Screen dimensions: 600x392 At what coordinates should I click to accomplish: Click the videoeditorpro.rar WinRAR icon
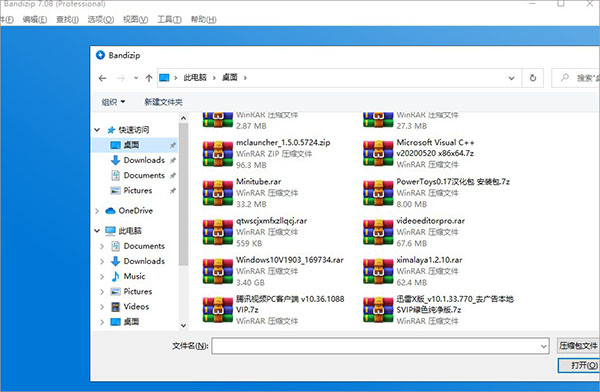tap(378, 232)
